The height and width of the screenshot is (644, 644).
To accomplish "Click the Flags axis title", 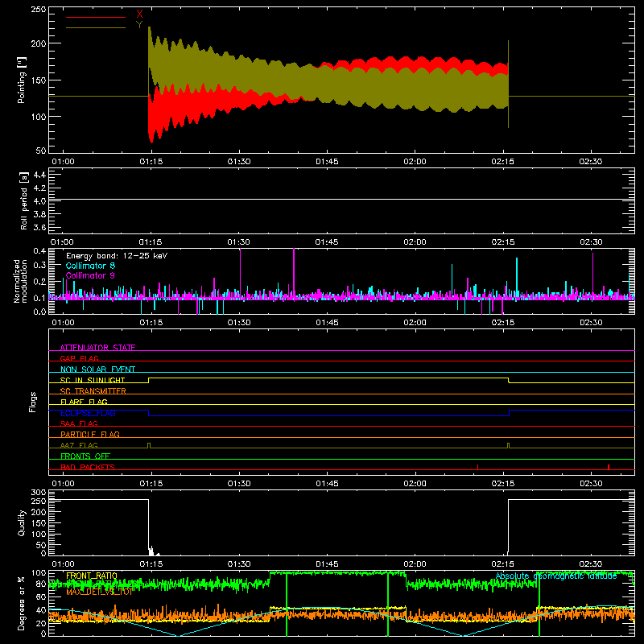I will coord(32,402).
